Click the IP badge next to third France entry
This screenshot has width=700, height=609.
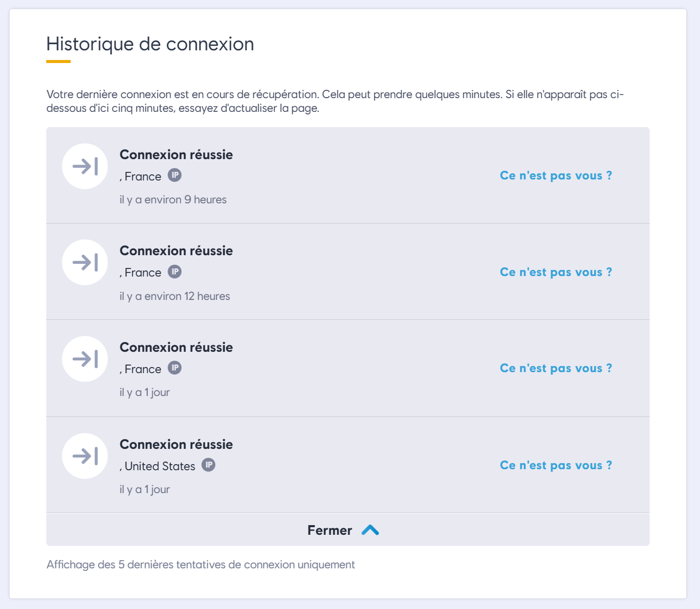[x=174, y=368]
